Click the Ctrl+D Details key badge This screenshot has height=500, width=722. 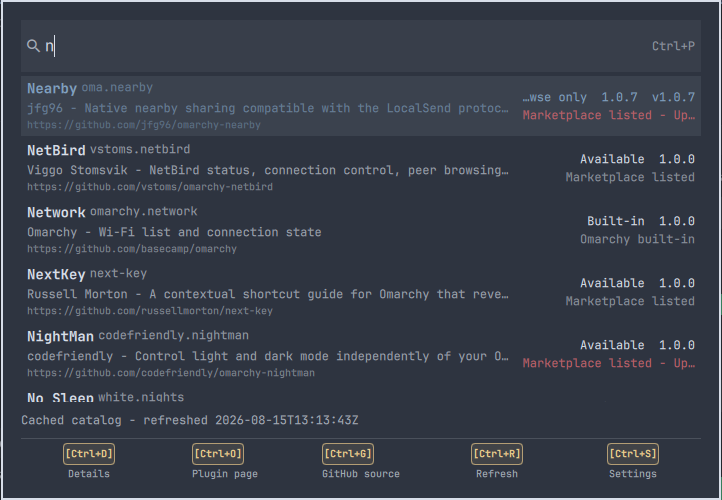(89, 454)
